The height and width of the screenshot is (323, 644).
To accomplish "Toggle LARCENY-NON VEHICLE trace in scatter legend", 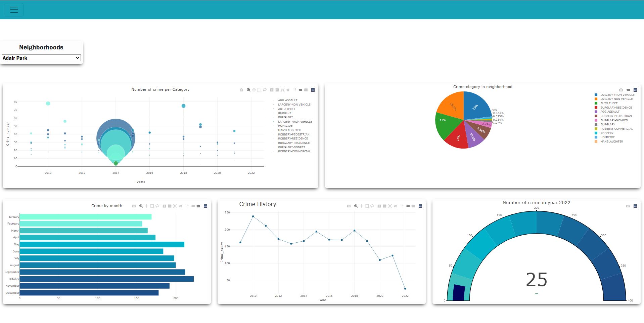I will click(x=294, y=105).
